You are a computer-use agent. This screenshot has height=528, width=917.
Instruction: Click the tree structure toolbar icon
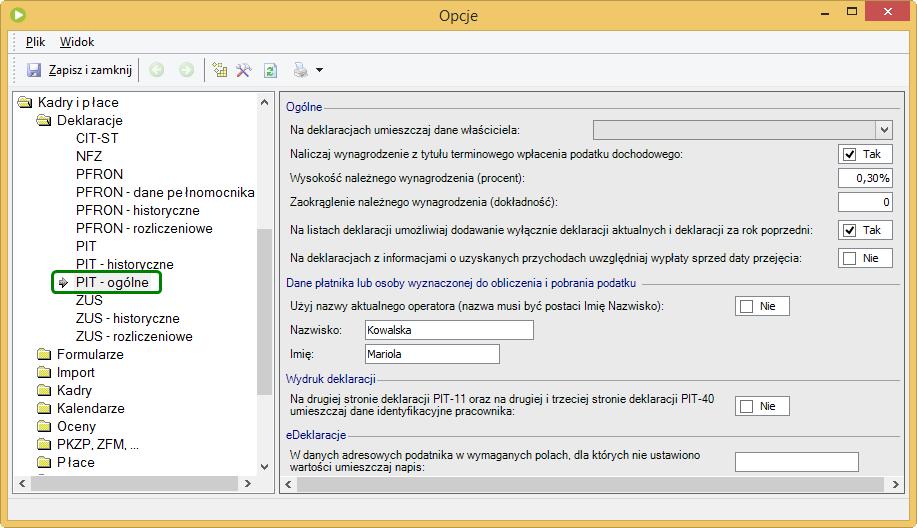pyautogui.click(x=220, y=70)
